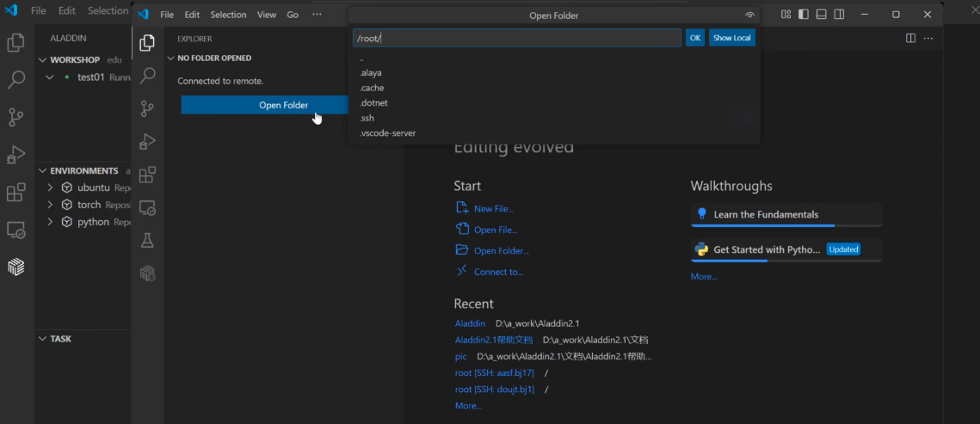Click More... link under Recent
This screenshot has height=424, width=980.
coord(468,406)
